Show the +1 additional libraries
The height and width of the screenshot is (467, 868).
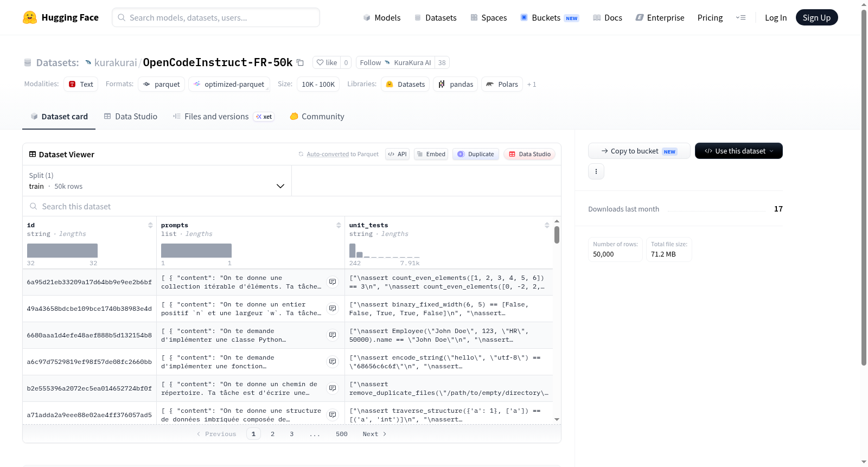[532, 85]
